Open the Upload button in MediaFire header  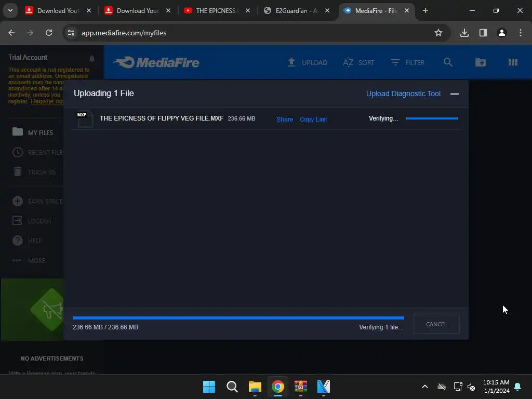[307, 62]
